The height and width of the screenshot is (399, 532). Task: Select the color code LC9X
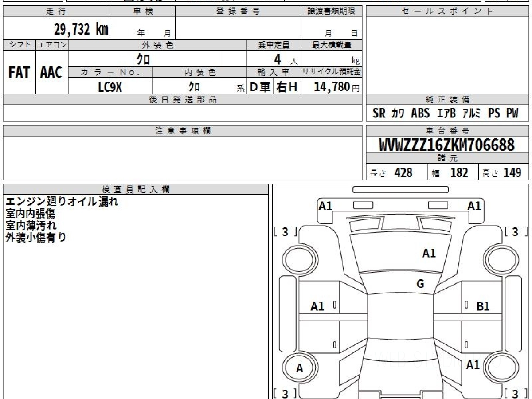point(110,87)
